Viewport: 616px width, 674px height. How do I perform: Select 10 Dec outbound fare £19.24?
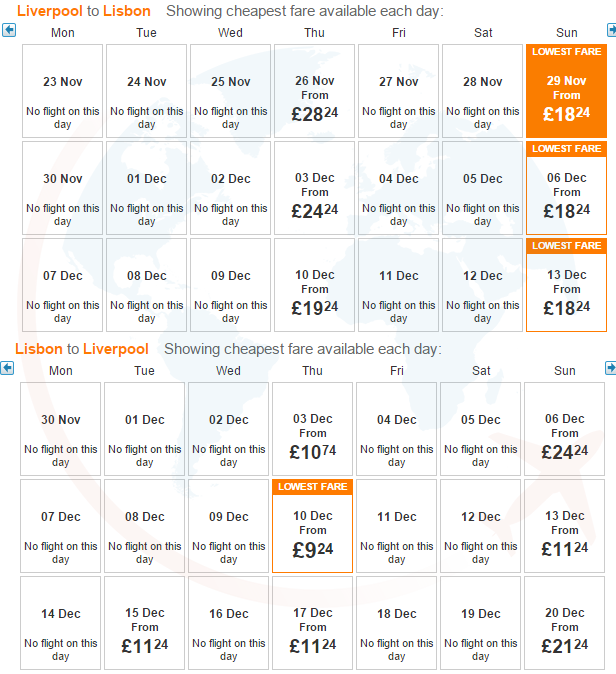pyautogui.click(x=314, y=285)
